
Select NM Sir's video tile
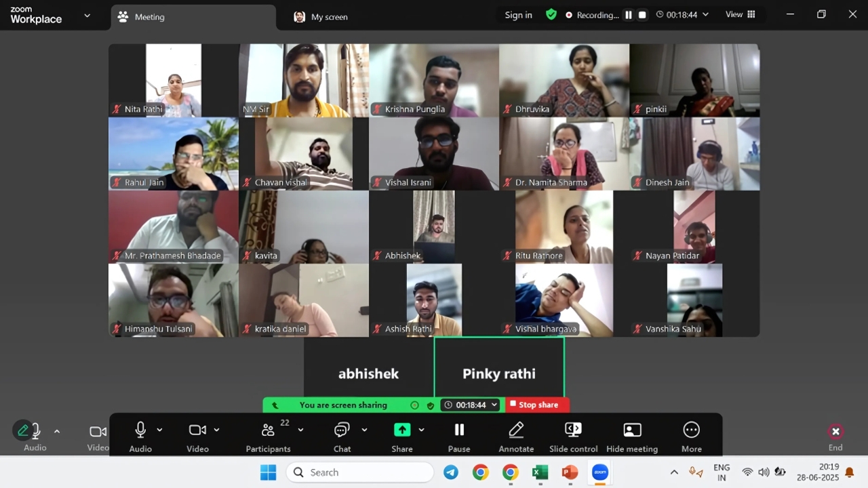(304, 81)
